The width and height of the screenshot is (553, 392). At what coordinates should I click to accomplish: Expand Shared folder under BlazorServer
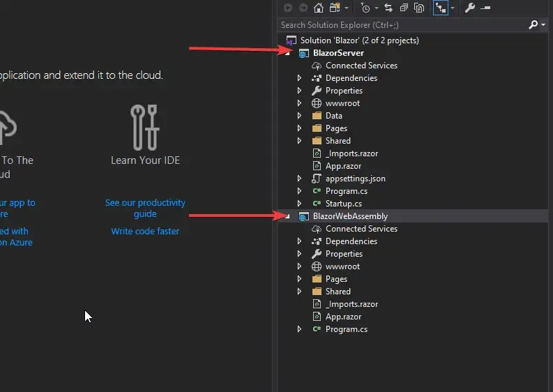click(299, 140)
